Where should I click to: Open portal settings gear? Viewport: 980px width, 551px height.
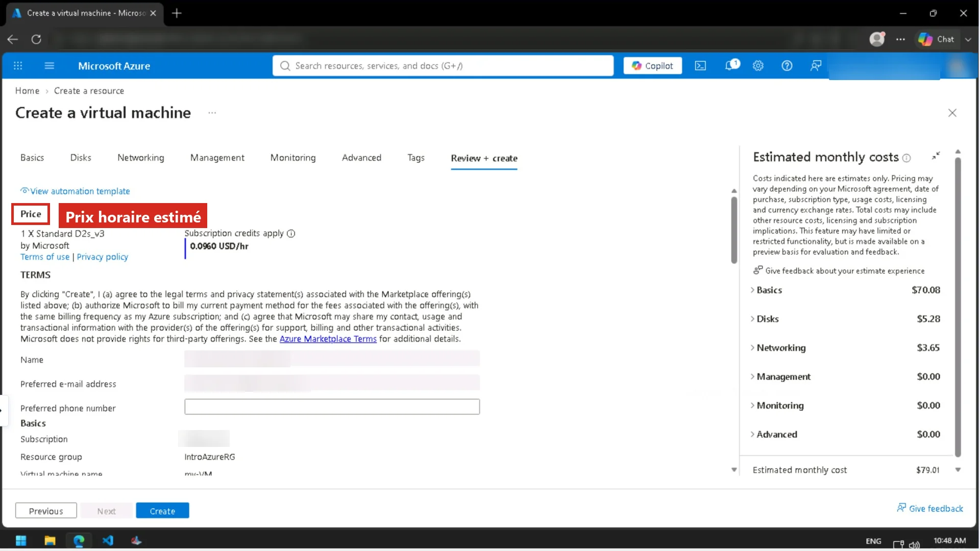(758, 66)
